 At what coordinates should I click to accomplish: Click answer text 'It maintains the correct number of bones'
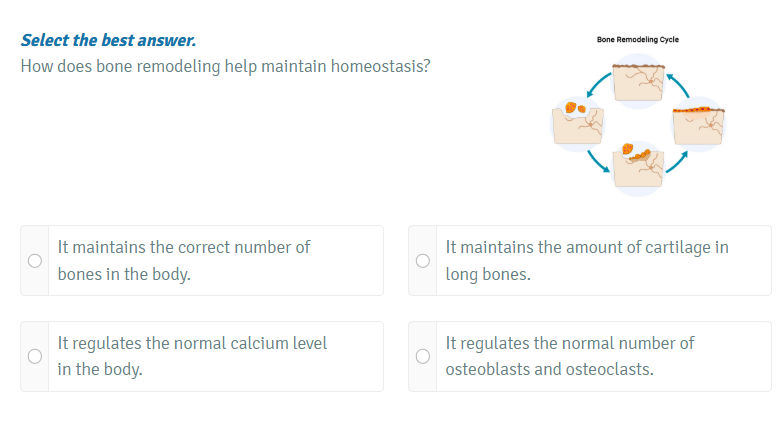point(184,260)
